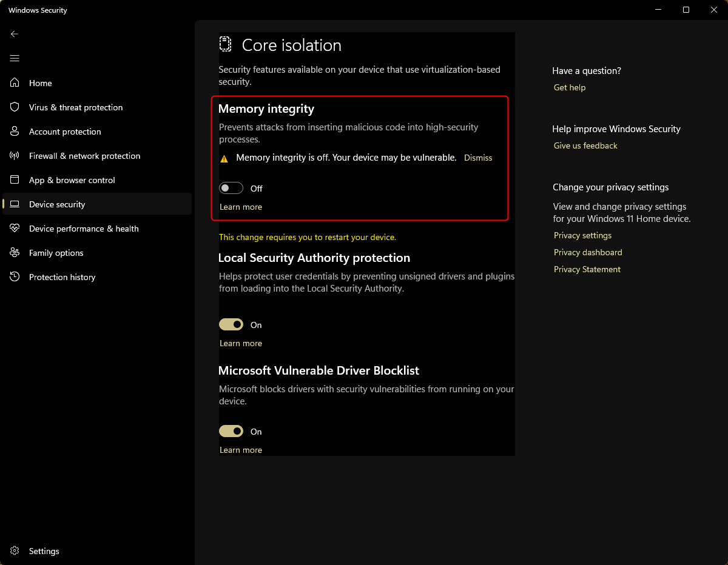The width and height of the screenshot is (728, 565).
Task: Close the Windows Security window
Action: [714, 10]
